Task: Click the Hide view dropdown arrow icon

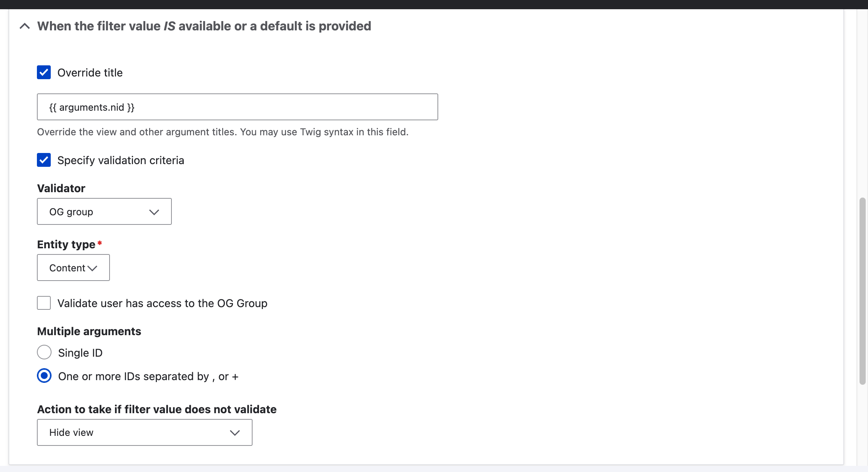Action: [x=235, y=433]
